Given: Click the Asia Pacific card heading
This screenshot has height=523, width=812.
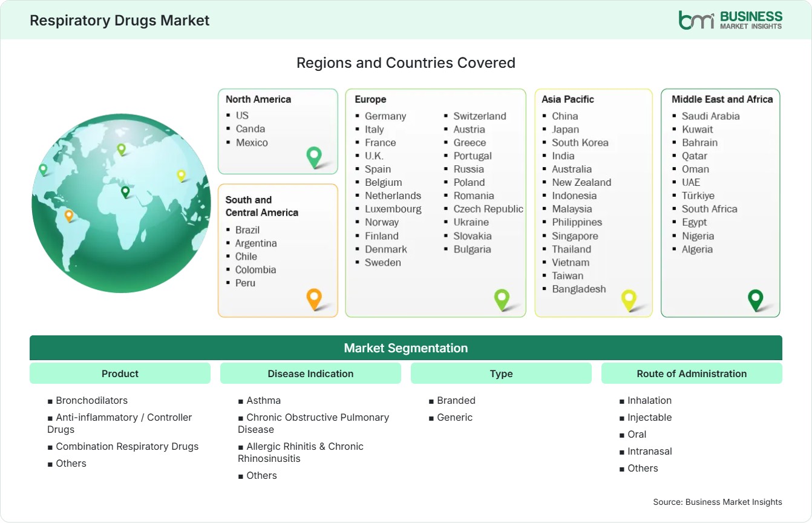Looking at the screenshot, I should [568, 99].
